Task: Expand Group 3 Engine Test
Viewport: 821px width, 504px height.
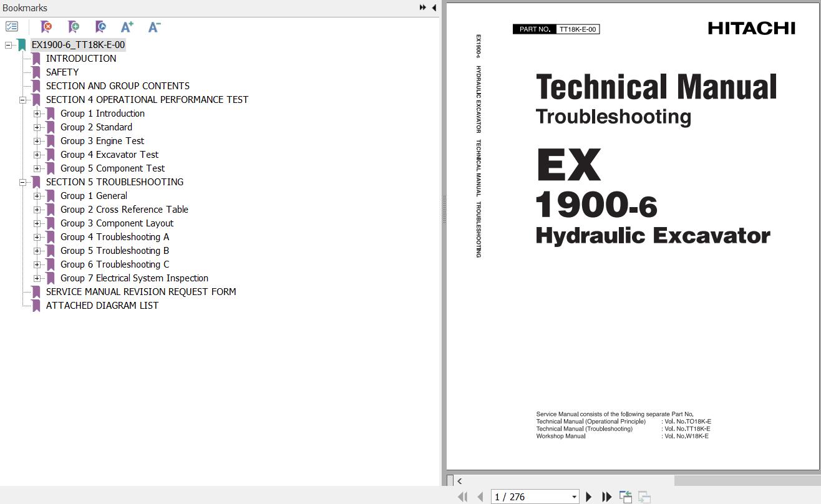Action: (37, 141)
